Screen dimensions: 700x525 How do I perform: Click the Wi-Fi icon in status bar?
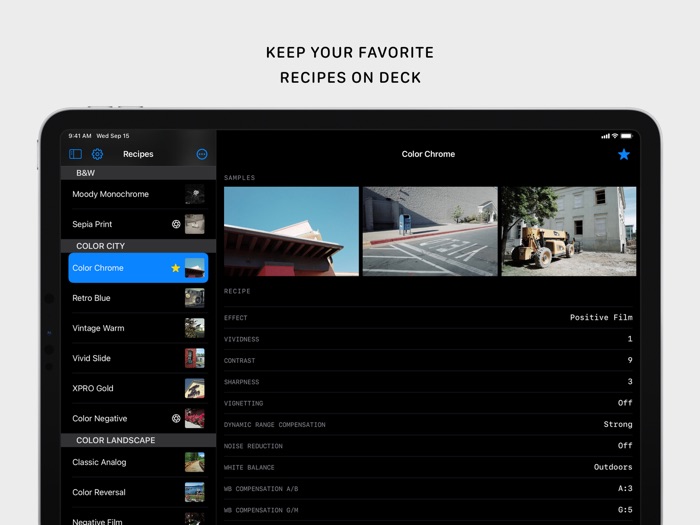(x=615, y=136)
